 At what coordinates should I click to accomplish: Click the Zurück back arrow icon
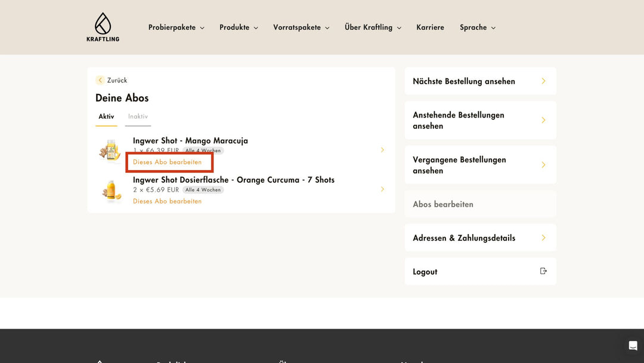[100, 80]
